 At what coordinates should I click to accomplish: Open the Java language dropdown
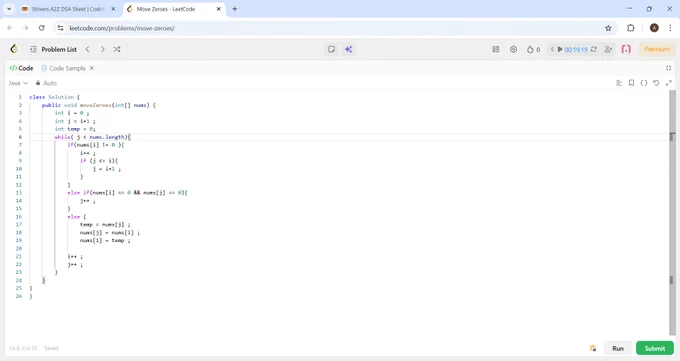click(18, 83)
